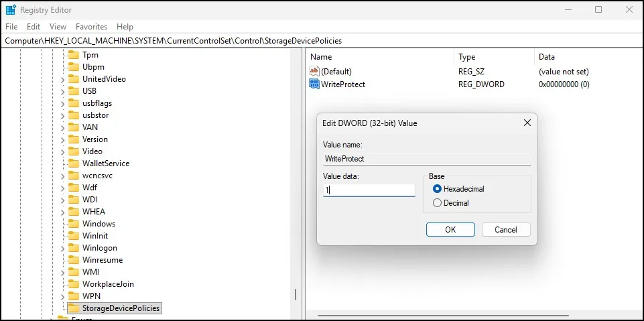Open the File menu
644x321 pixels.
point(11,27)
